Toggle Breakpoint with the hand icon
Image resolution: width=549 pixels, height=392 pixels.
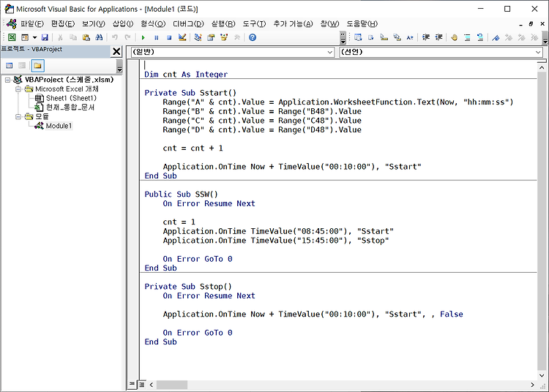pyautogui.click(x=454, y=37)
